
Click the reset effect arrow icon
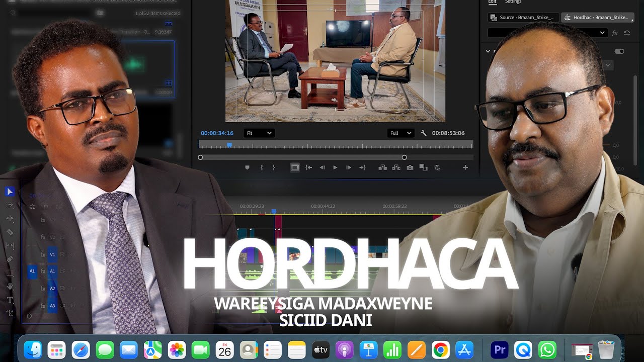627,33
